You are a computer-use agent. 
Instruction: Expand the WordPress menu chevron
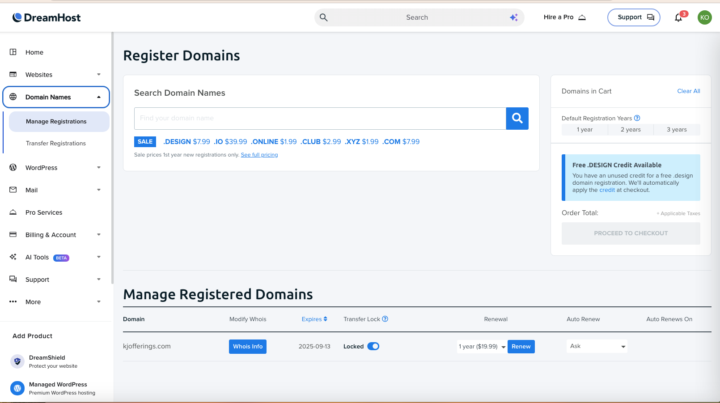99,168
